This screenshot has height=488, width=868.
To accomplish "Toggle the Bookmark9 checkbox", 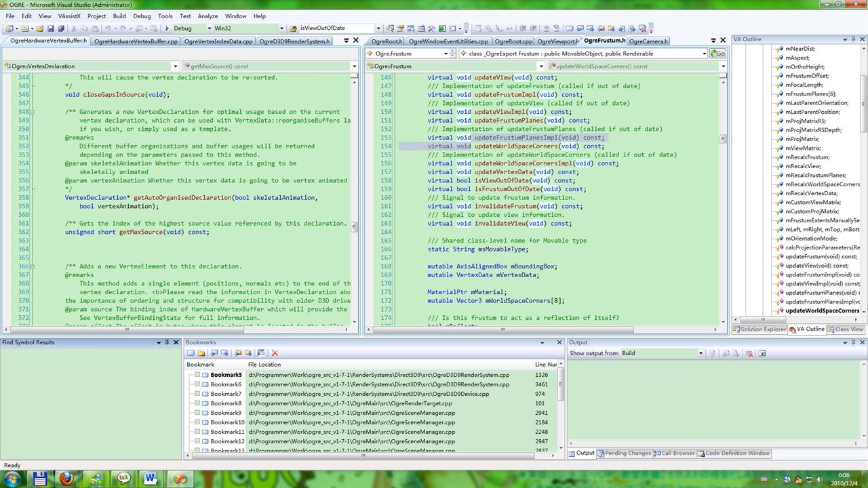I will pyautogui.click(x=197, y=413).
